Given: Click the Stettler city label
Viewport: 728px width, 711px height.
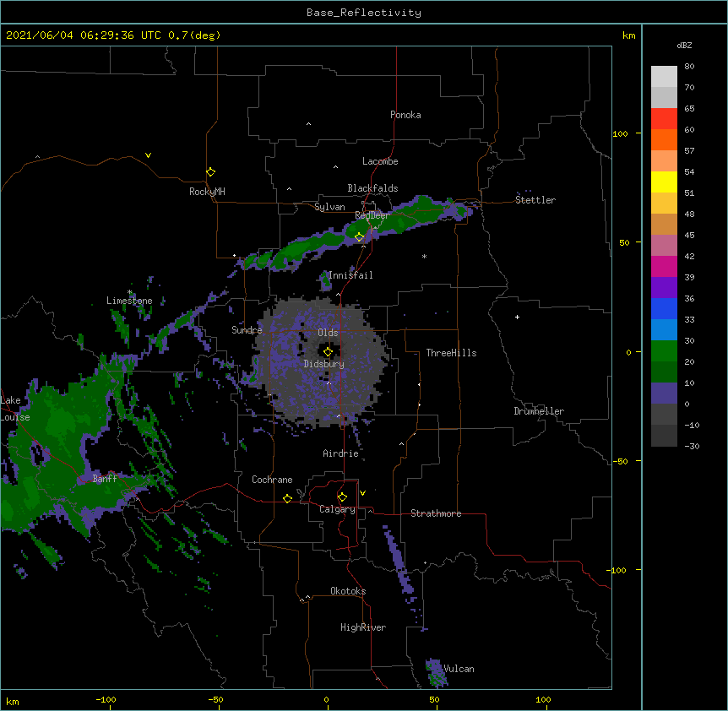Looking at the screenshot, I should tap(535, 200).
